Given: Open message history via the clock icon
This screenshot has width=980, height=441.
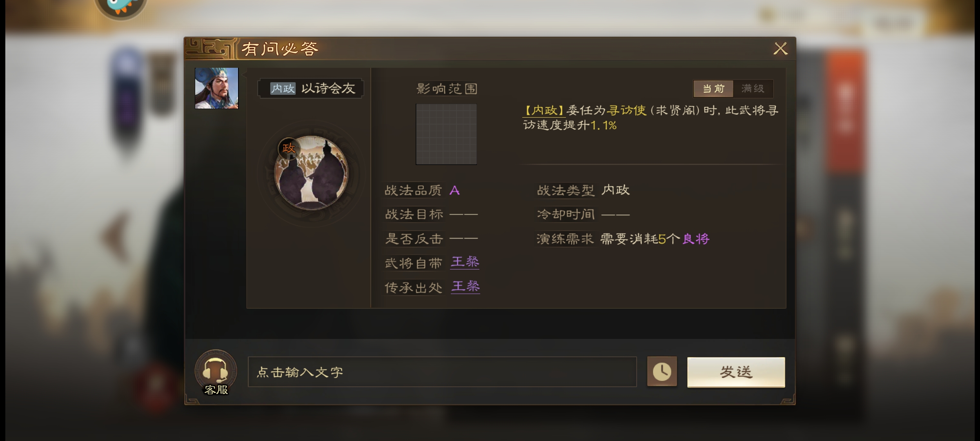Looking at the screenshot, I should (662, 372).
